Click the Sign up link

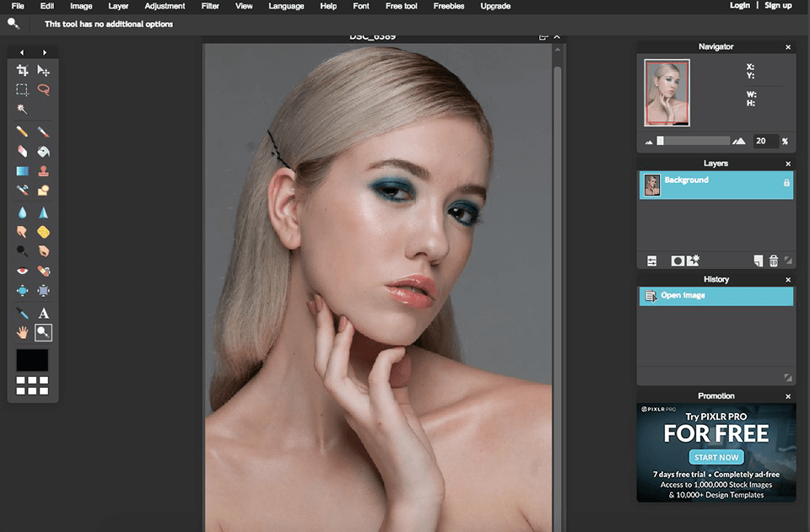coord(778,5)
